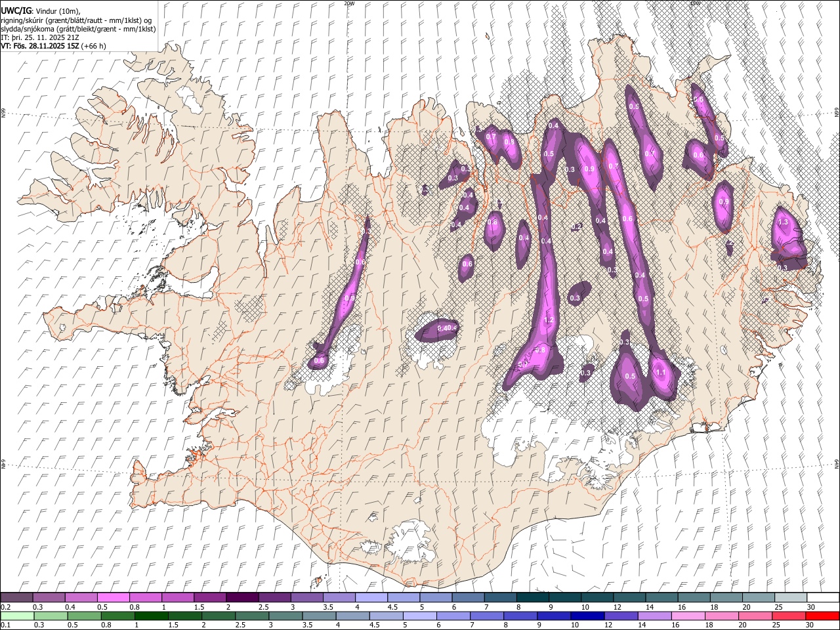Image resolution: width=840 pixels, height=630 pixels.
Task: Click the darkest green swatch labeled 1
Action: (x=152, y=616)
